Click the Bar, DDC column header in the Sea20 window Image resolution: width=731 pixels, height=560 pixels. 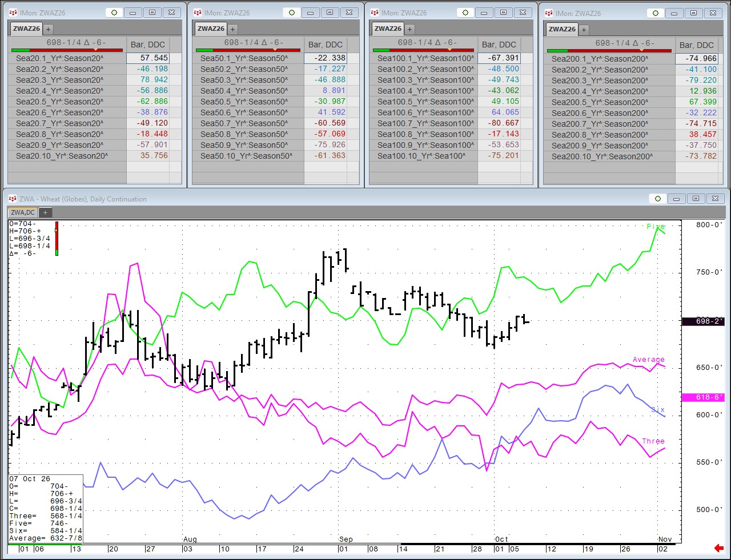tap(148, 45)
